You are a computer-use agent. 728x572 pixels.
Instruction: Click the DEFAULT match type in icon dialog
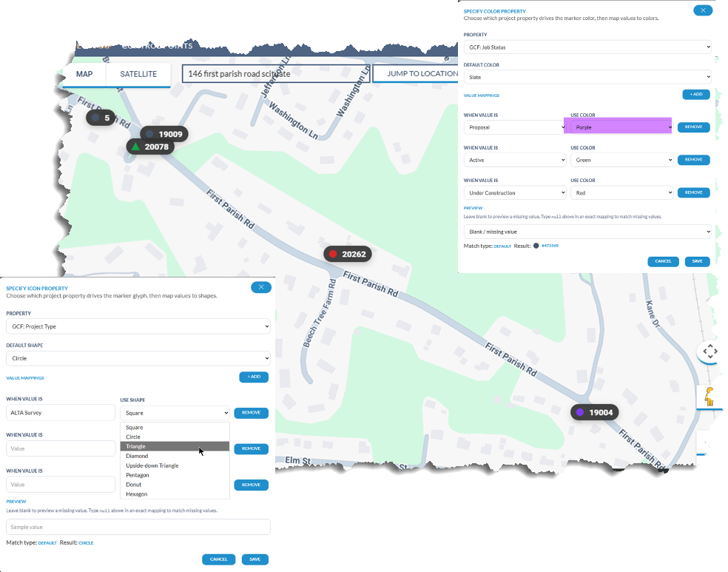[47, 542]
